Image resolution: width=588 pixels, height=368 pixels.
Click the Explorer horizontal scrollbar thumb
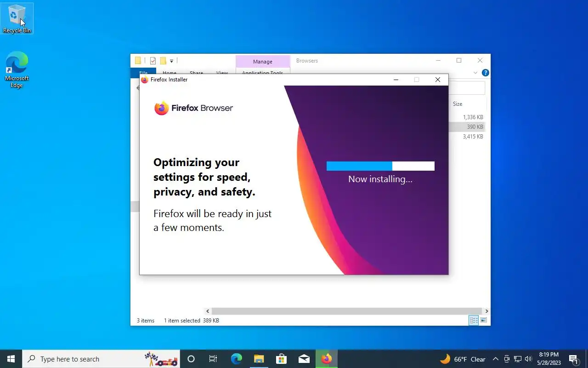click(x=347, y=311)
